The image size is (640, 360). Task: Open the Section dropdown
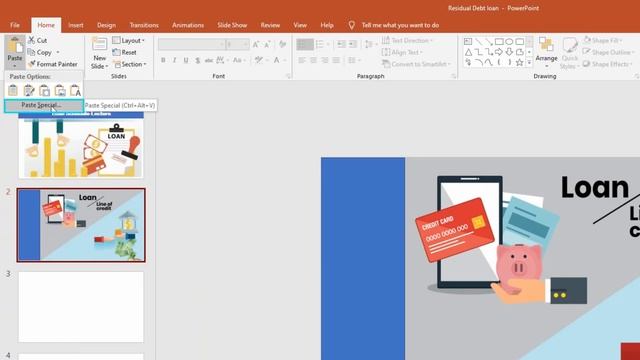pos(129,64)
